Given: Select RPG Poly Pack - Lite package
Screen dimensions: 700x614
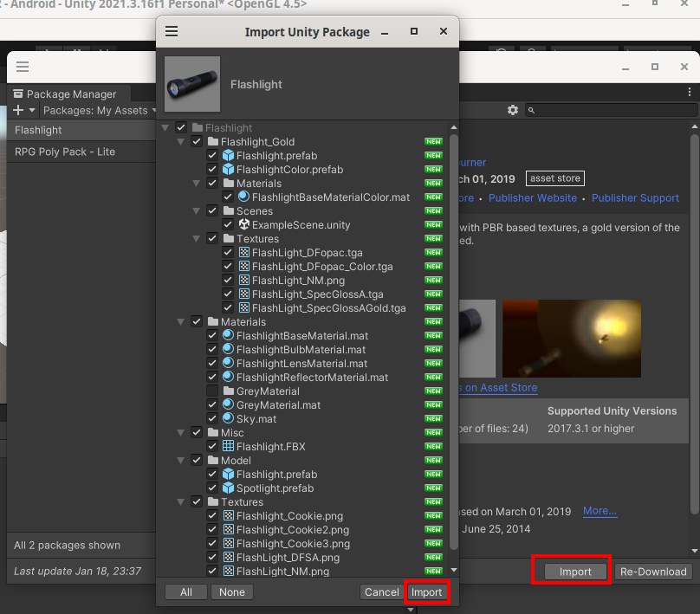Looking at the screenshot, I should (65, 152).
